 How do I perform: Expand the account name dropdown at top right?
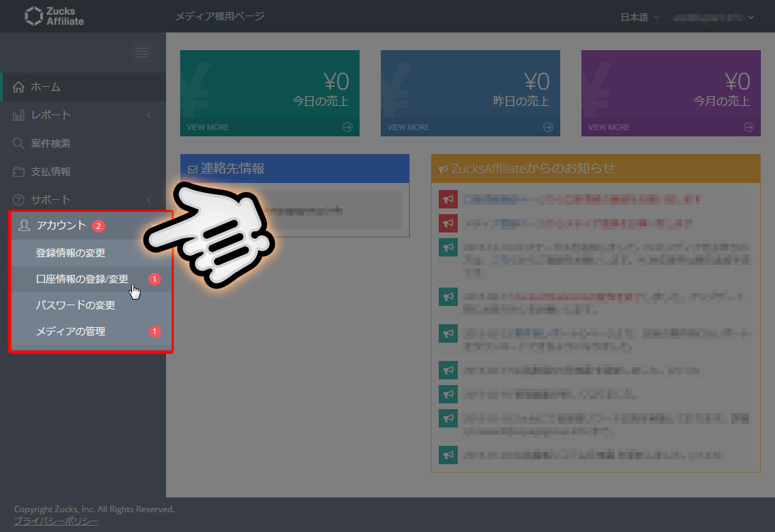point(714,16)
